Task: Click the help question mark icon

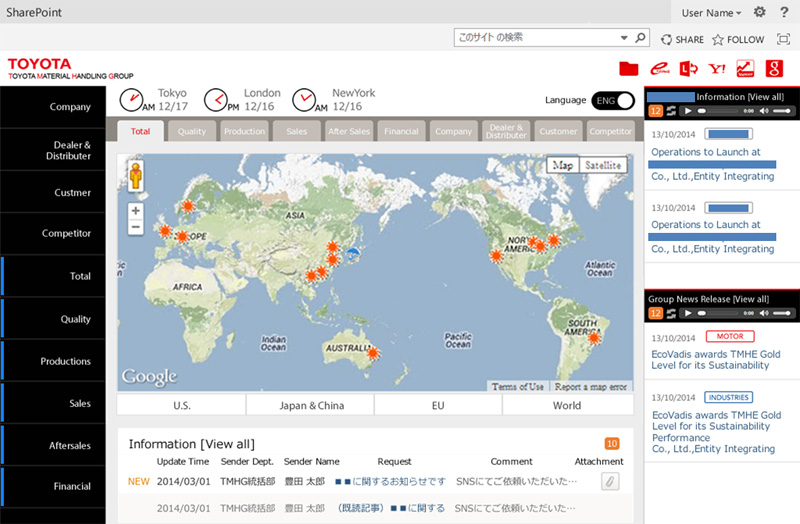Action: [x=783, y=12]
